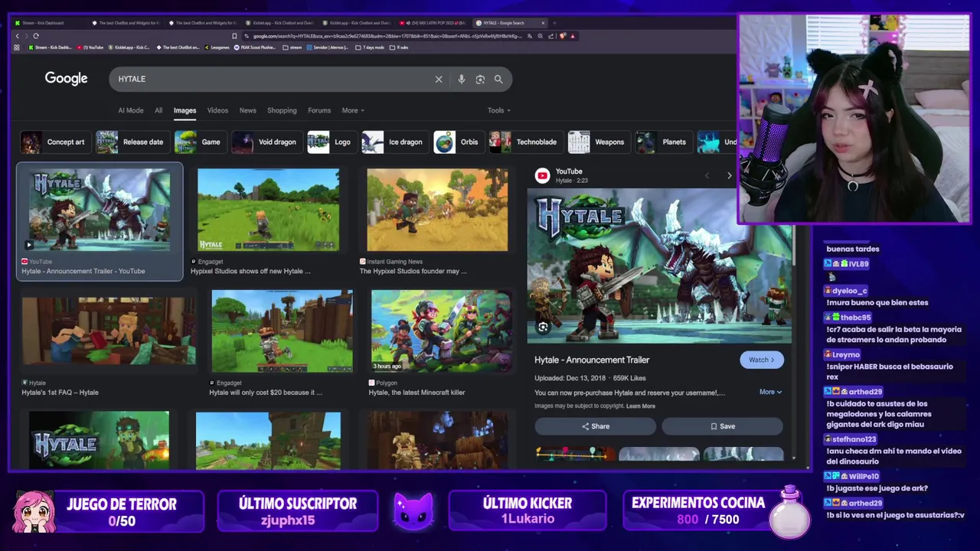Click in the HYTALE search input field

(x=272, y=79)
